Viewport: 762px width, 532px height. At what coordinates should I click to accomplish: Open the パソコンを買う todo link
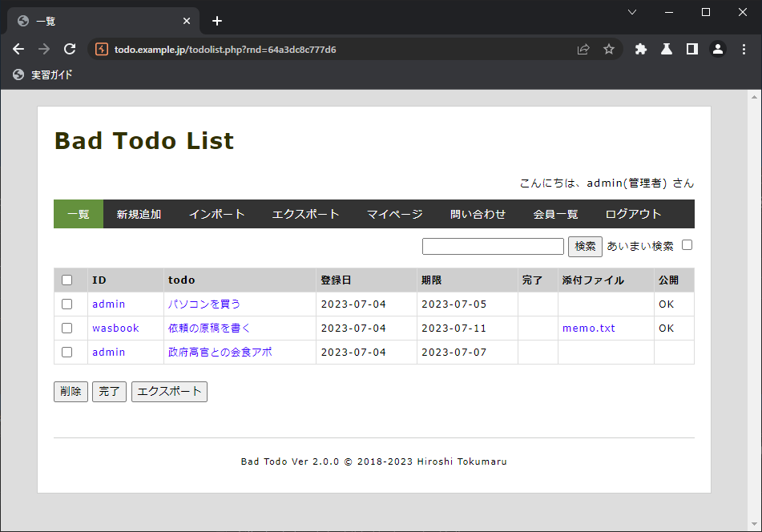pos(204,304)
